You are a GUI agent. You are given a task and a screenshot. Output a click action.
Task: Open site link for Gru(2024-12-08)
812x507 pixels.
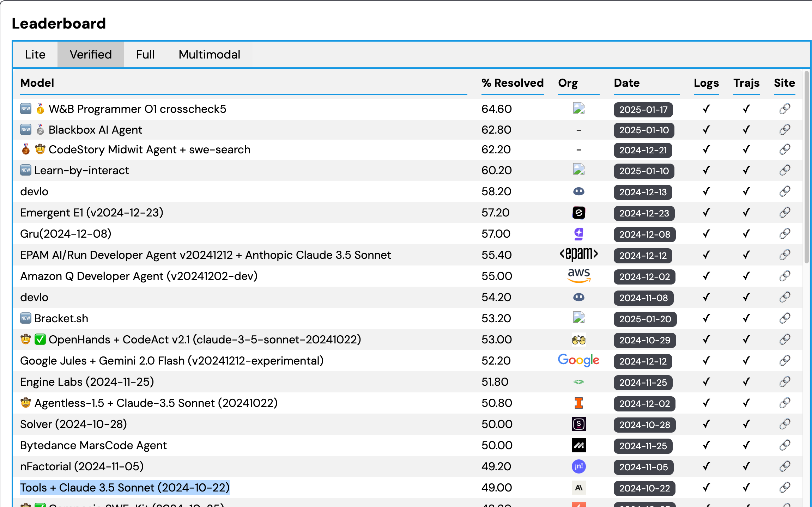click(784, 234)
